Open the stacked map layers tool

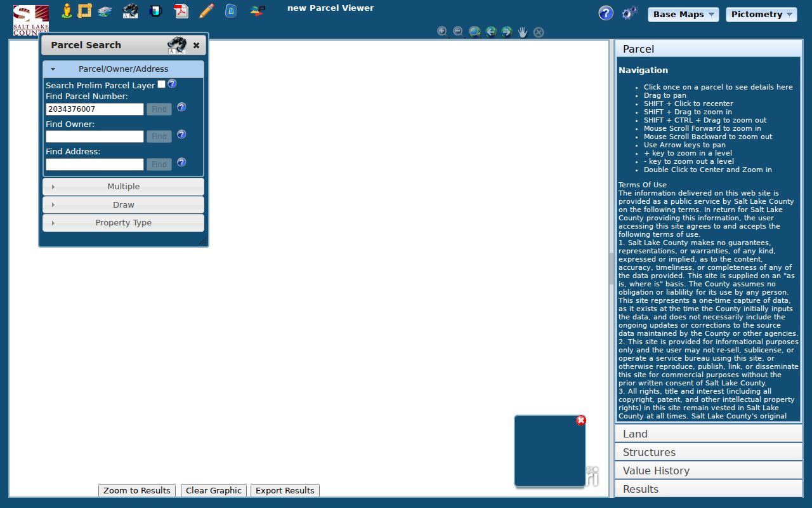click(x=105, y=11)
